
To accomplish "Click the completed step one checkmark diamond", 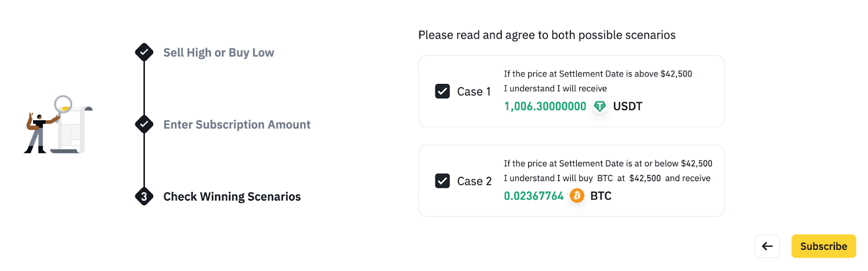I will tap(144, 53).
